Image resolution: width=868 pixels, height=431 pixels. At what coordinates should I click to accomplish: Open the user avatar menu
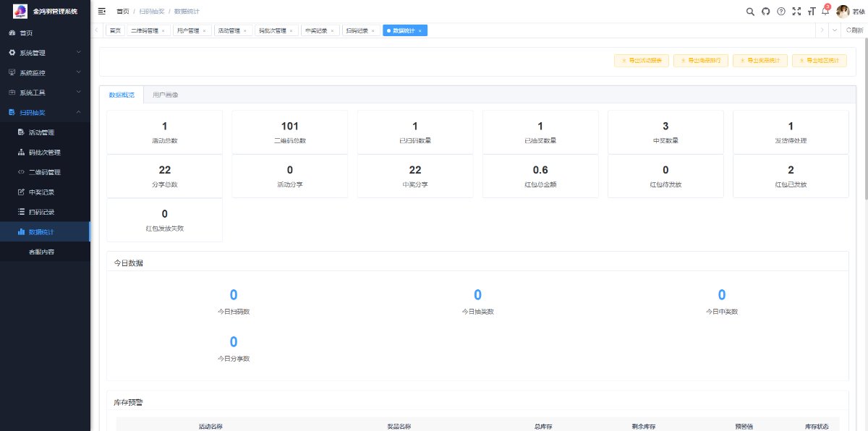(843, 12)
